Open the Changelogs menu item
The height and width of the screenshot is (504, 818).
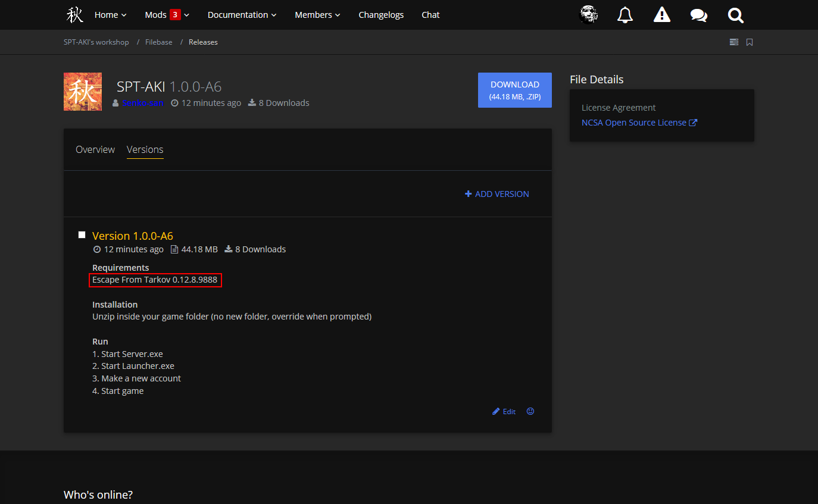point(381,15)
